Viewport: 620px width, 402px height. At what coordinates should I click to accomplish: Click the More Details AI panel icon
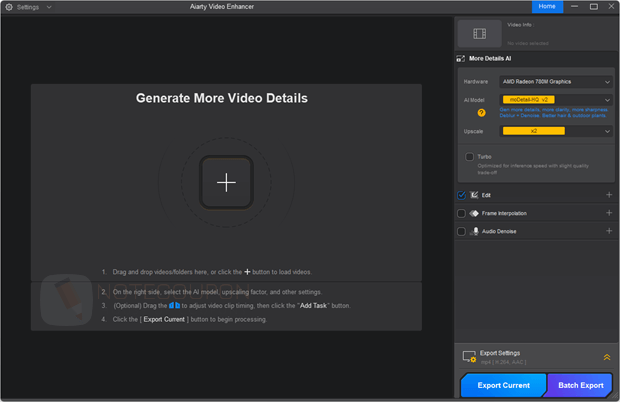coord(461,59)
